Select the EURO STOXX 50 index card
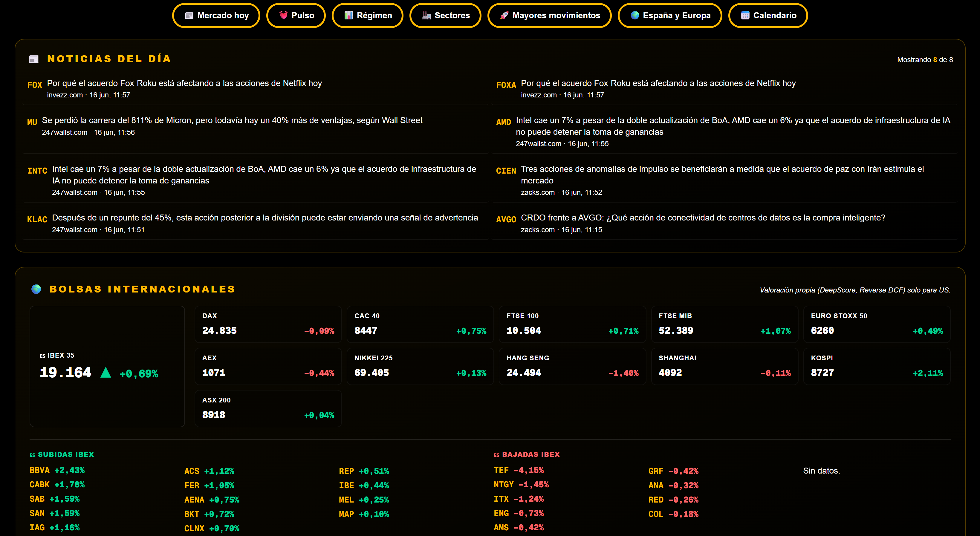This screenshot has height=536, width=980. [877, 324]
